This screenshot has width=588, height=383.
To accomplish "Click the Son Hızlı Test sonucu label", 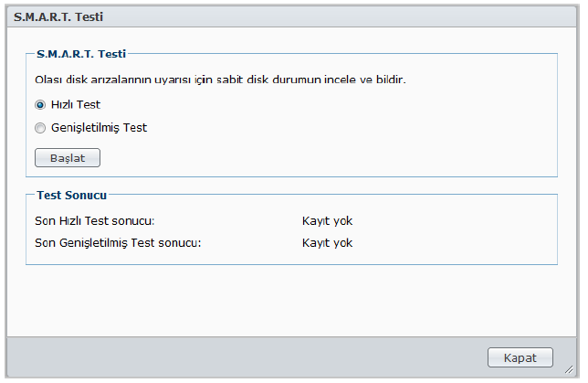I will pyautogui.click(x=94, y=220).
